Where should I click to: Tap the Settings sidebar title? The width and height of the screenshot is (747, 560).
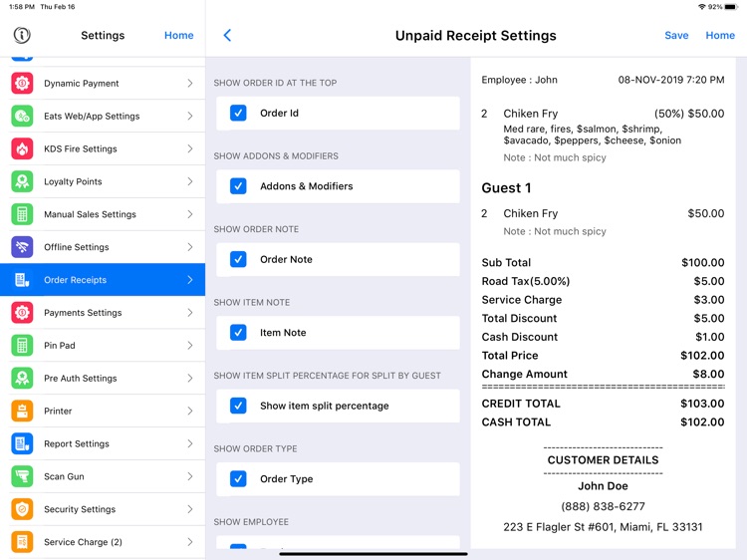(x=103, y=35)
